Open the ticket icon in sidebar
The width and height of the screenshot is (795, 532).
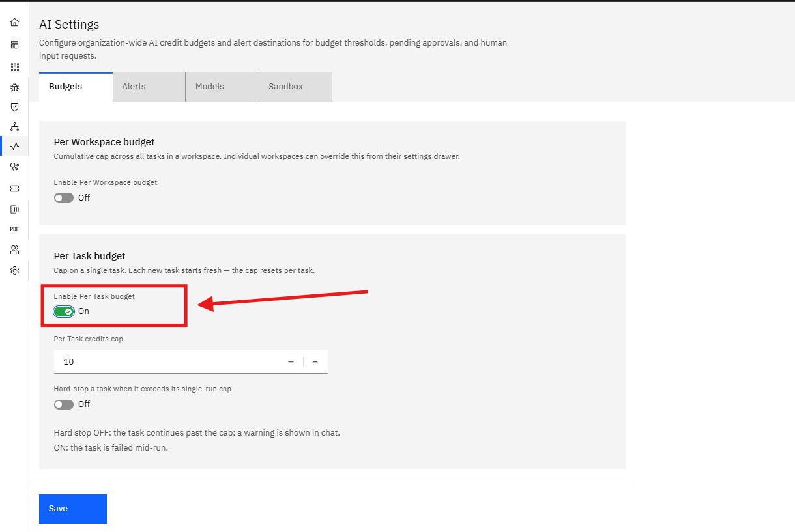[14, 188]
